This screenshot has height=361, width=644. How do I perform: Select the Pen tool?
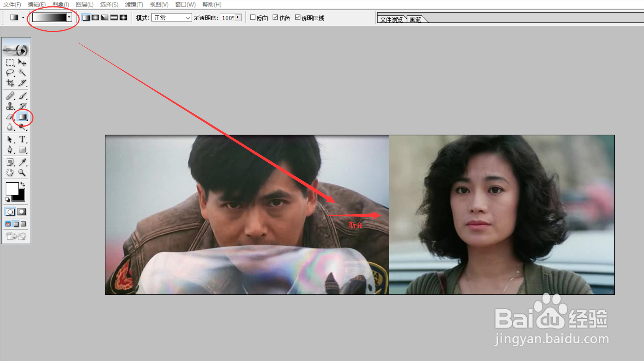(10, 150)
